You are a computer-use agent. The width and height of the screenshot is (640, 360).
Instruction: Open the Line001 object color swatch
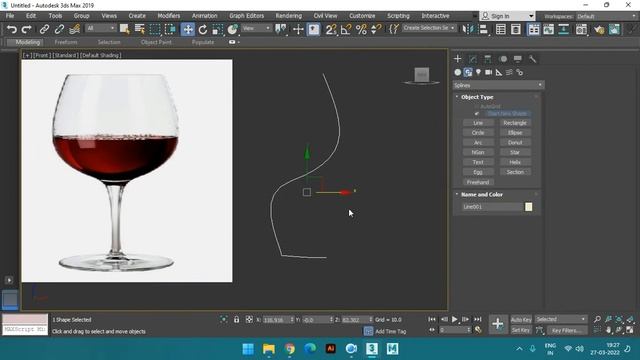coord(529,207)
